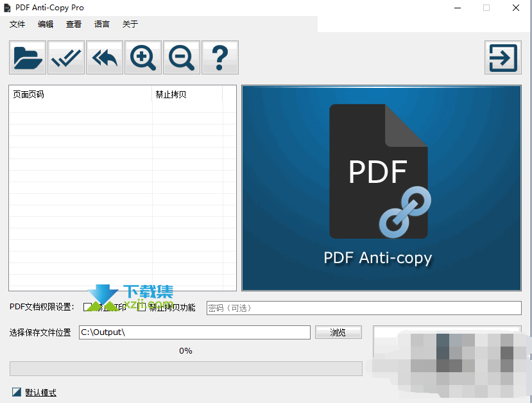Click the PDF Anti-Copy Pro title bar icon
The image size is (532, 403).
tap(7, 8)
